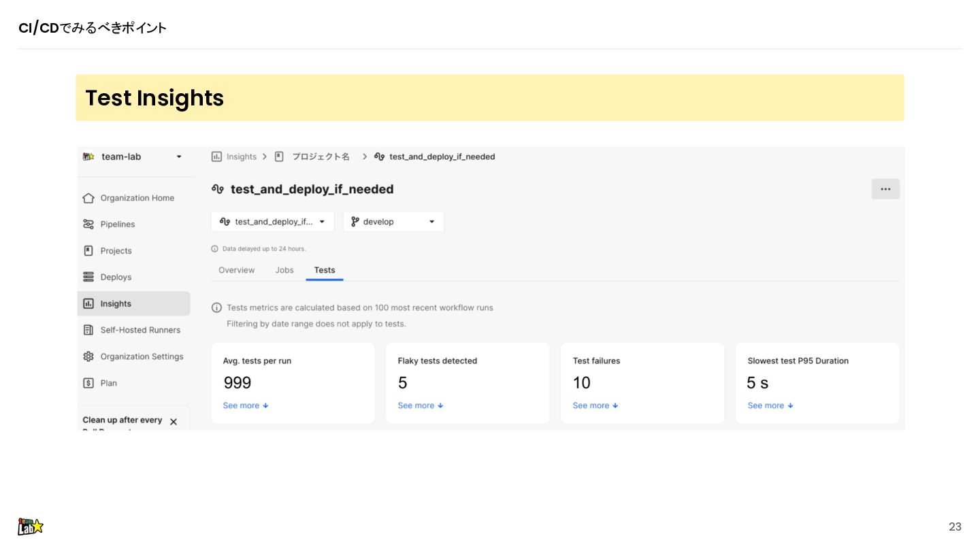Switch to the Overview tab
Viewport: 980px width, 551px height.
coord(237,270)
